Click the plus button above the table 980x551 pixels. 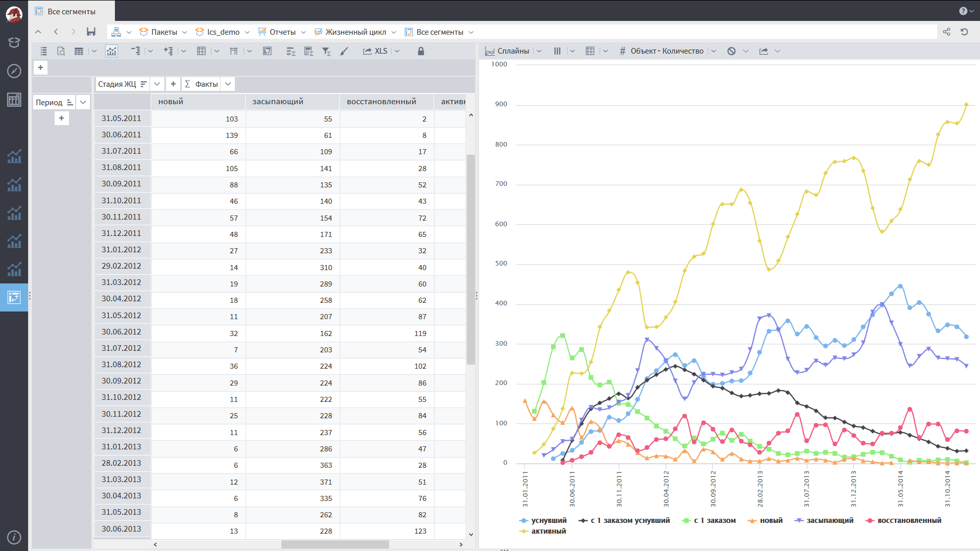click(x=40, y=67)
